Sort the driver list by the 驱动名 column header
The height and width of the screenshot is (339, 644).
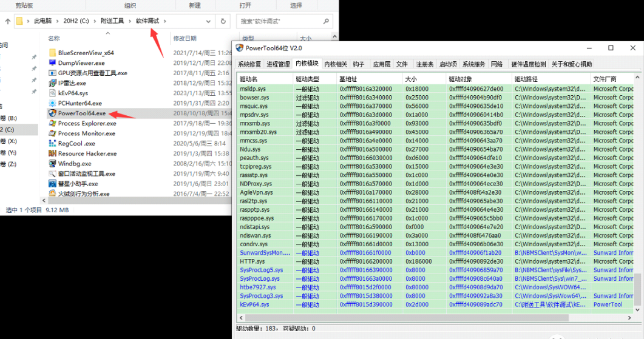tap(265, 79)
